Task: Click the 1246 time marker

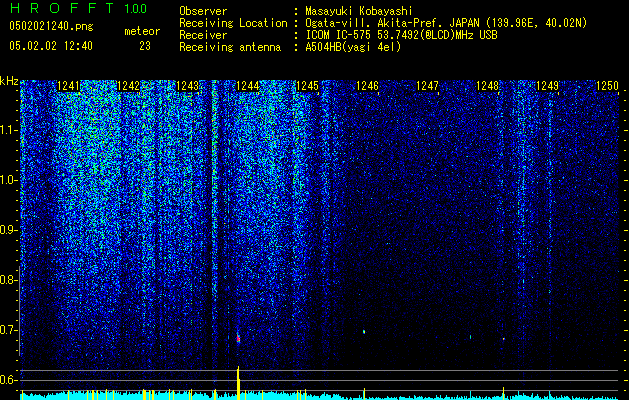Action: (x=367, y=86)
